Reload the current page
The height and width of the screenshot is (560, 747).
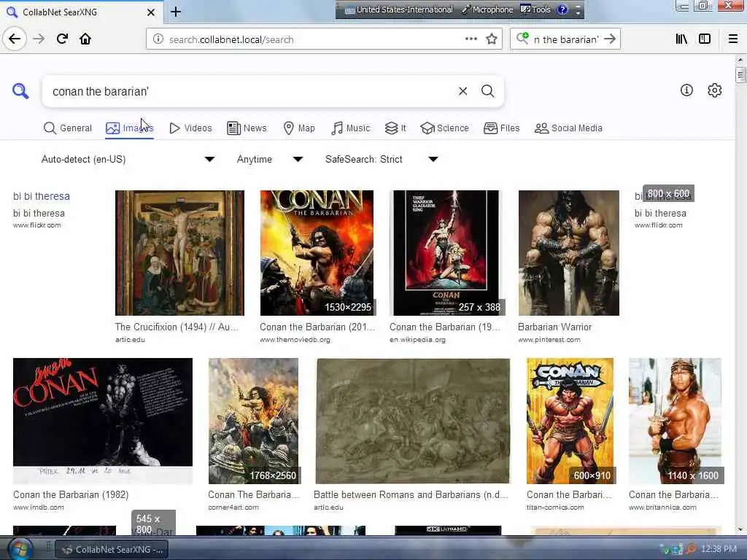click(x=62, y=39)
